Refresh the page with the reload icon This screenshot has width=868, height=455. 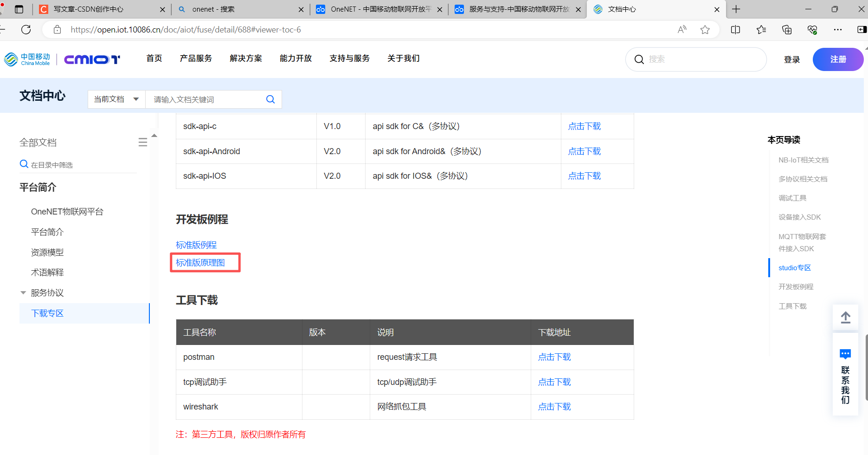(x=26, y=30)
